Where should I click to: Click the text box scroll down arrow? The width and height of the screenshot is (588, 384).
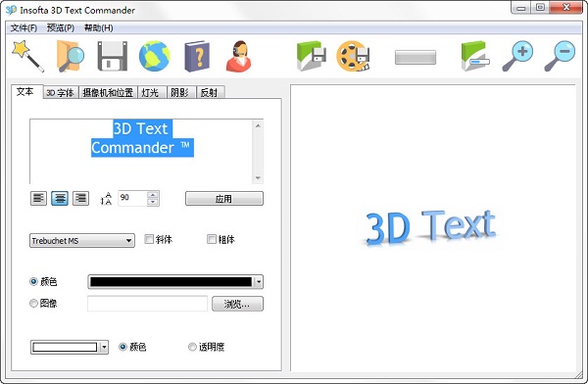coord(258,177)
